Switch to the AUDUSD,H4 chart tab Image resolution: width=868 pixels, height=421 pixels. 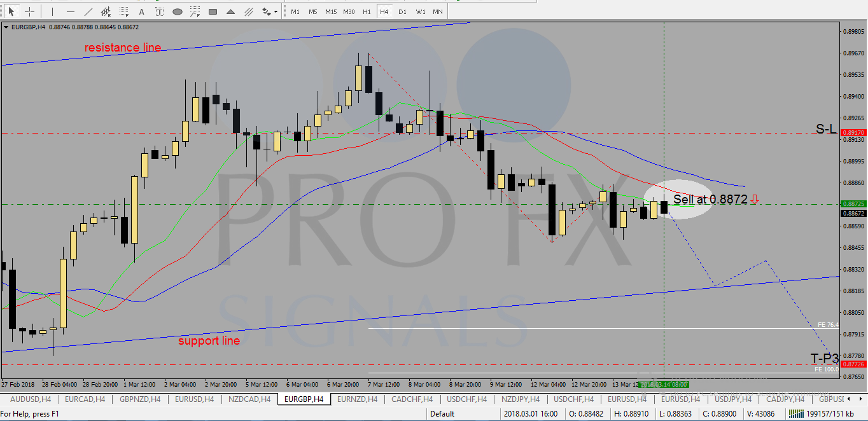(x=29, y=399)
